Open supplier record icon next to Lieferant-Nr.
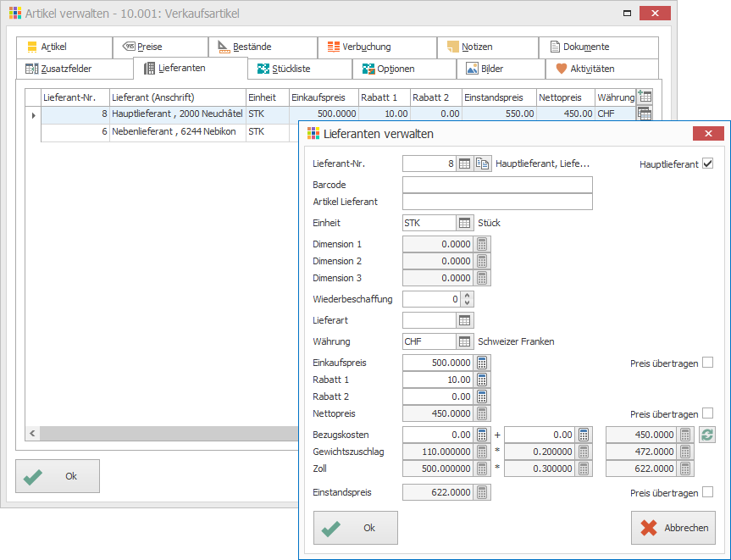 [x=482, y=164]
